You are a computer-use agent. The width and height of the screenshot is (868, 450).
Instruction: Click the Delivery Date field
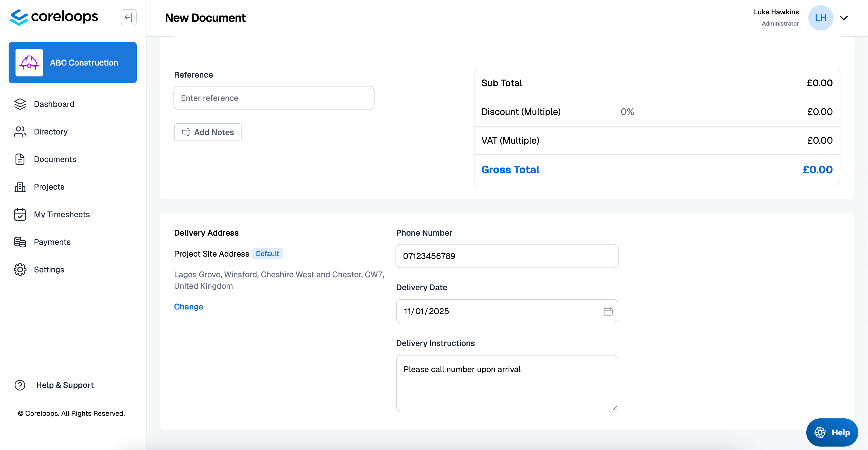(x=507, y=311)
